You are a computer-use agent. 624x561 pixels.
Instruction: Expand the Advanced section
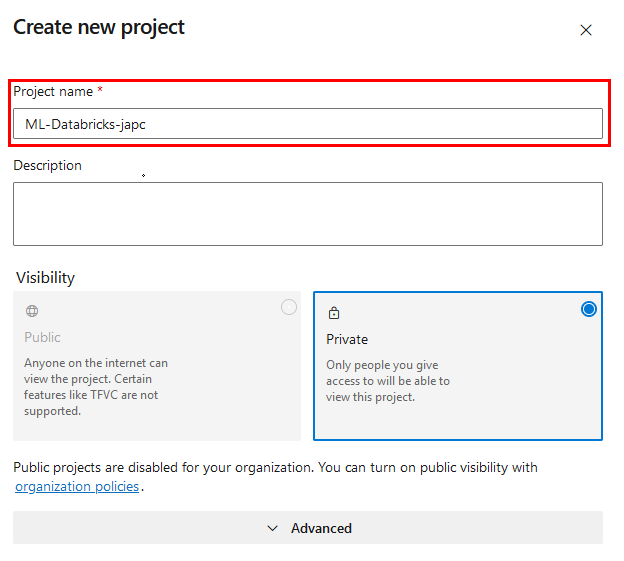pos(308,528)
